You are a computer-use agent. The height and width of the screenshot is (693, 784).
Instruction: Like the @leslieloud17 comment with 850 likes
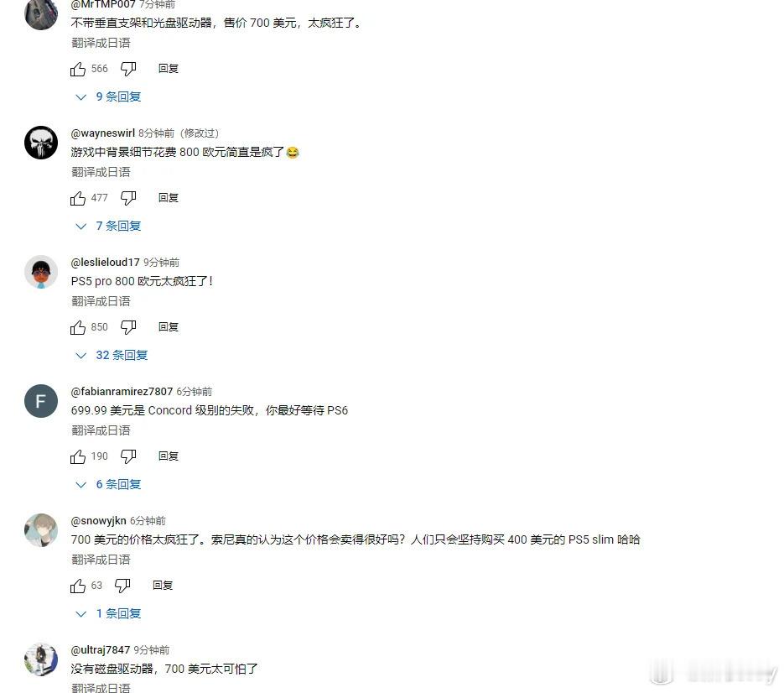point(78,327)
